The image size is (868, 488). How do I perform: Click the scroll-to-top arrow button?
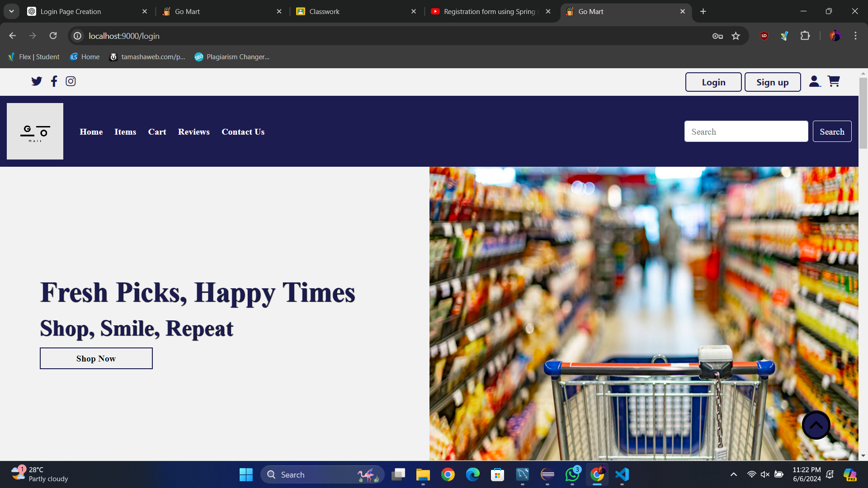[816, 425]
